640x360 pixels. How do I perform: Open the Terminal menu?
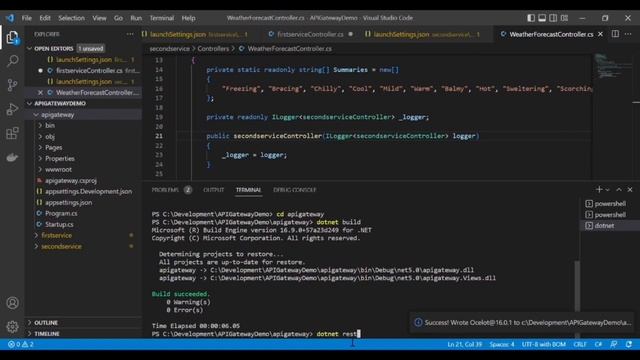(x=162, y=18)
